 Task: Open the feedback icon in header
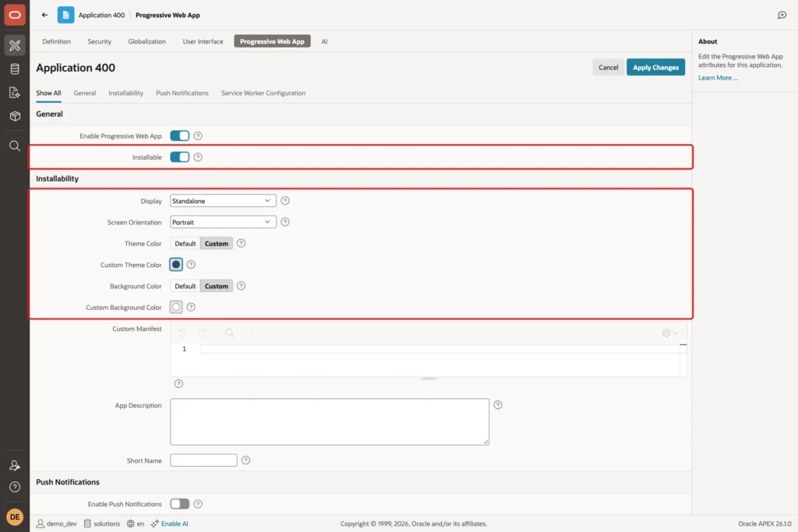tap(782, 16)
